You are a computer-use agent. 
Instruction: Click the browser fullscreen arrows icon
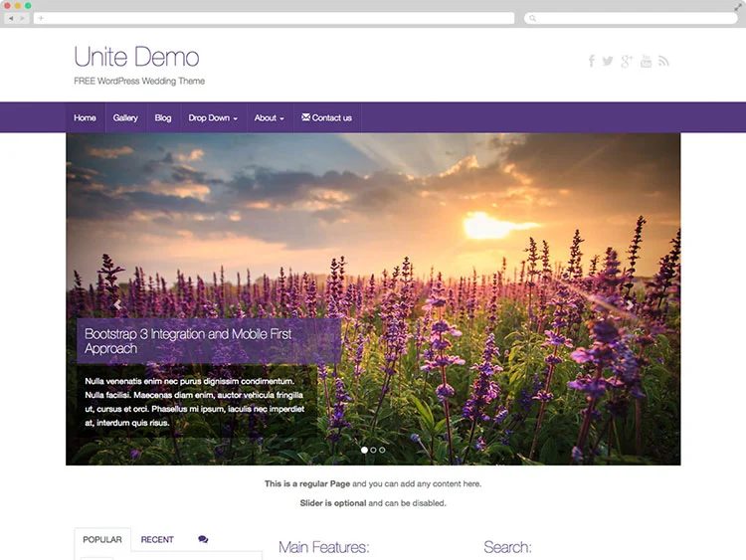tap(735, 6)
